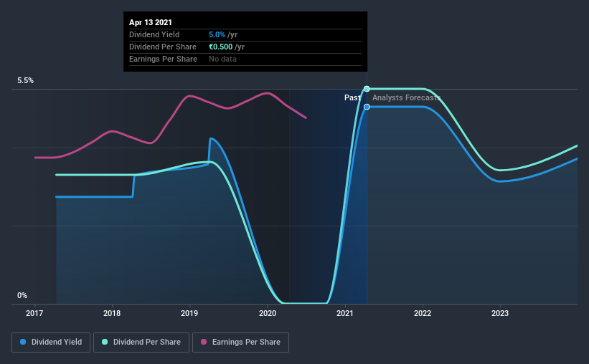Select the teal data point marker at Apr 2021
589x364 pixels.
[367, 89]
